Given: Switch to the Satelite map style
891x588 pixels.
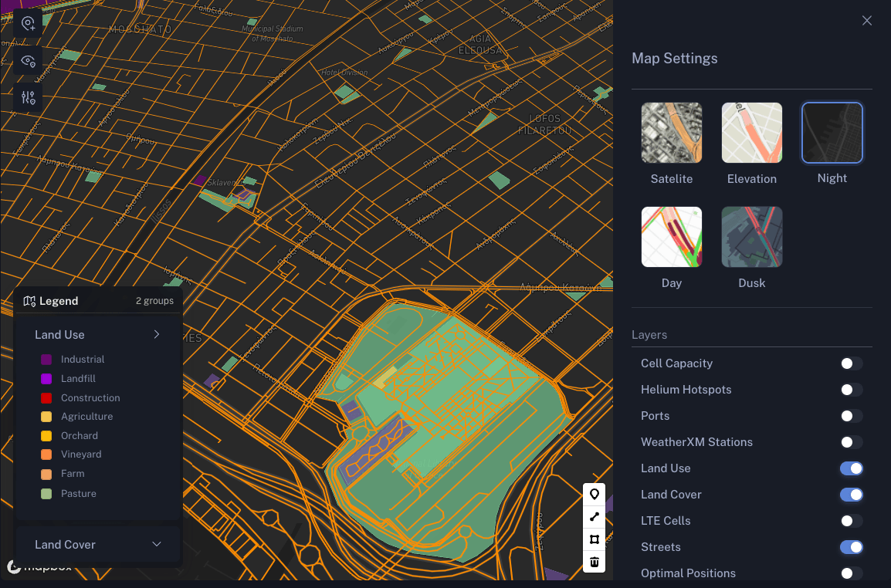Looking at the screenshot, I should [671, 133].
